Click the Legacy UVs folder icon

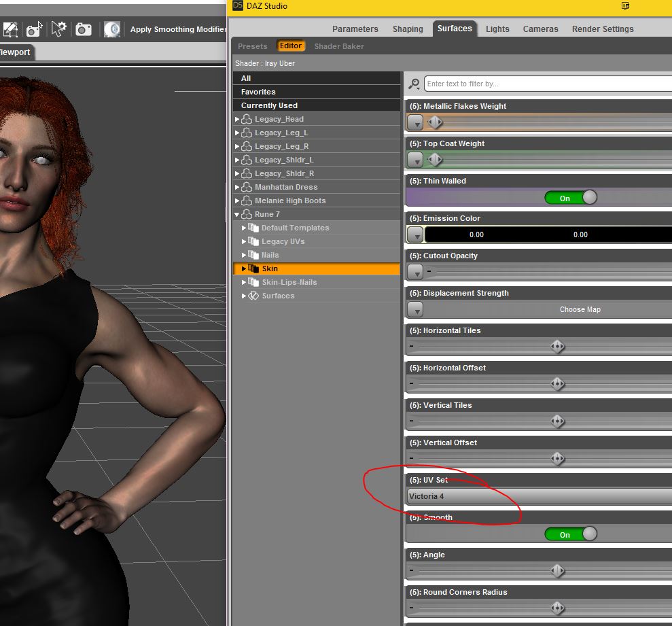pos(253,241)
